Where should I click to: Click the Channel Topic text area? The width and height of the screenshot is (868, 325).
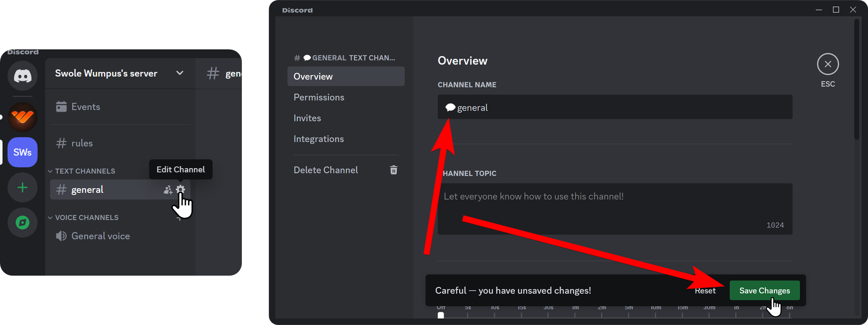pos(615,209)
